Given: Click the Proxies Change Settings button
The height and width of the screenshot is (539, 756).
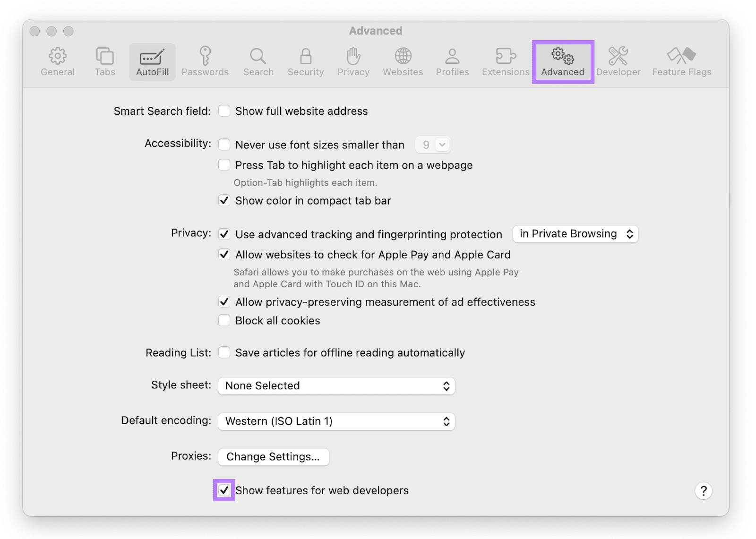Looking at the screenshot, I should [x=273, y=457].
